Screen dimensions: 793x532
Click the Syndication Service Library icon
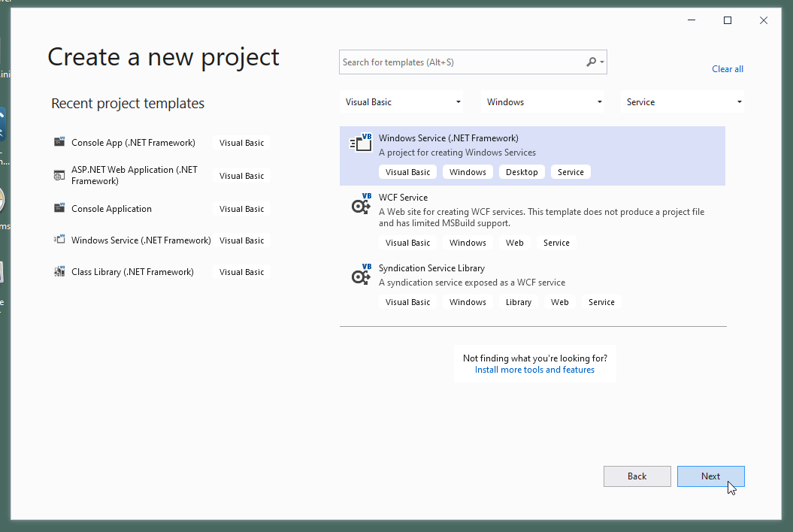coord(362,274)
